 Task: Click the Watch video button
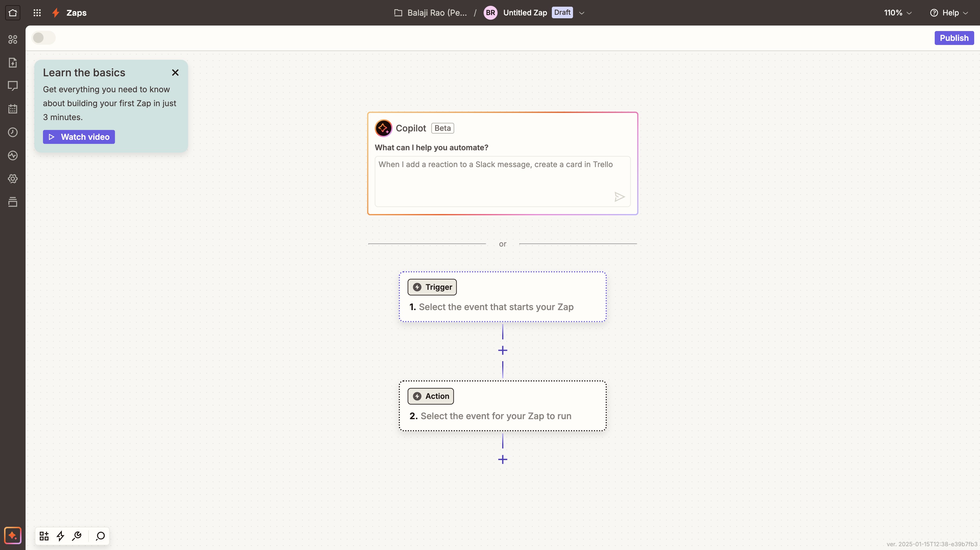pyautogui.click(x=79, y=137)
